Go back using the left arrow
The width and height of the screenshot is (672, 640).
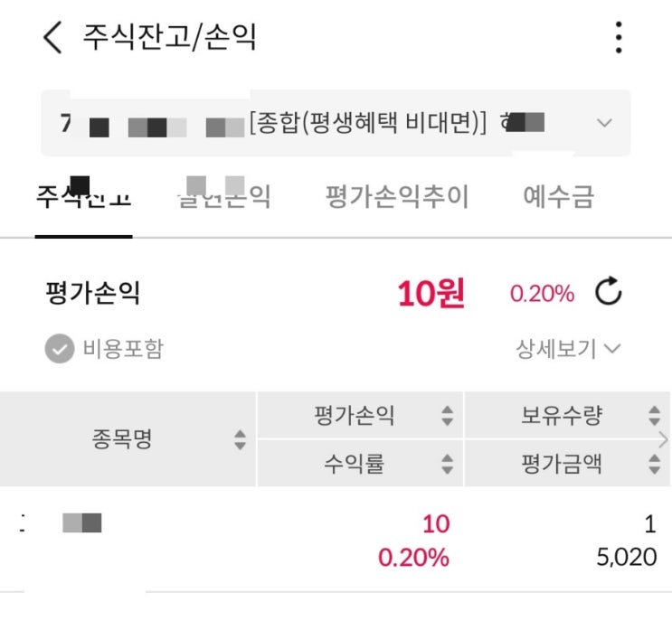click(53, 38)
